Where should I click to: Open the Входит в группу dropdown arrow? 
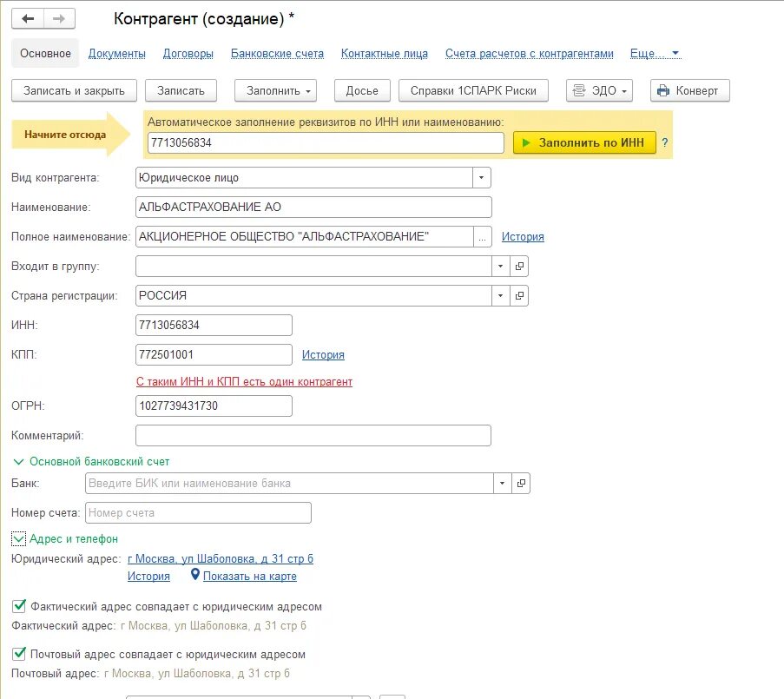[500, 266]
